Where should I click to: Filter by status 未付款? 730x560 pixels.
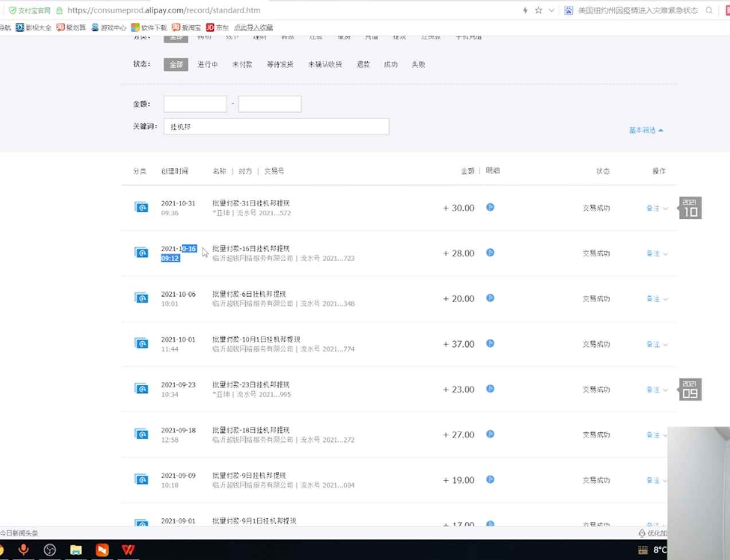[x=242, y=64]
